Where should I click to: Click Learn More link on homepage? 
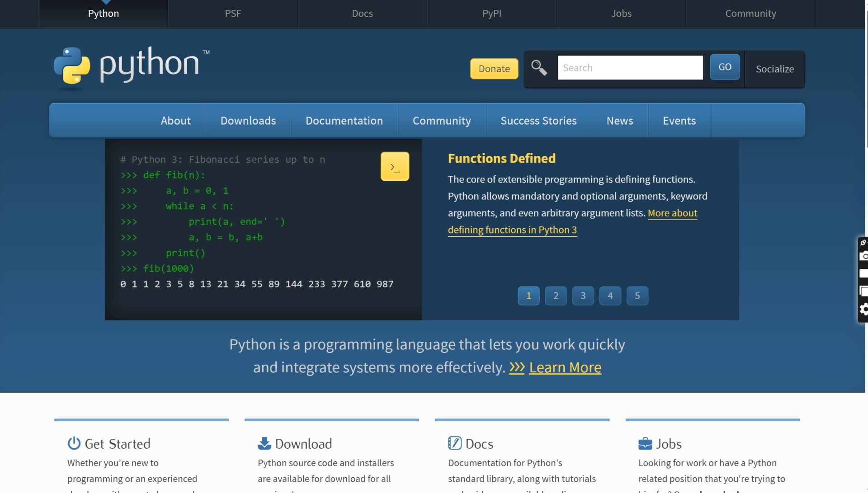click(565, 366)
